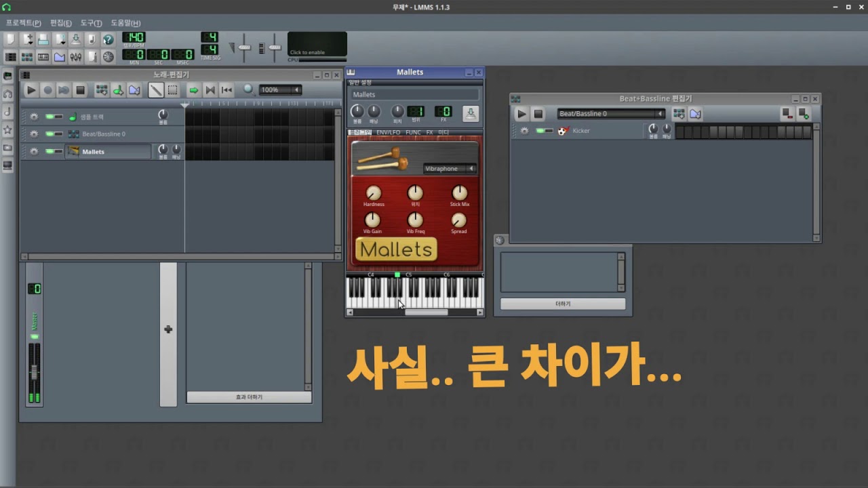Viewport: 868px width, 488px height.
Task: Mute the Kicker track
Action: point(540,131)
